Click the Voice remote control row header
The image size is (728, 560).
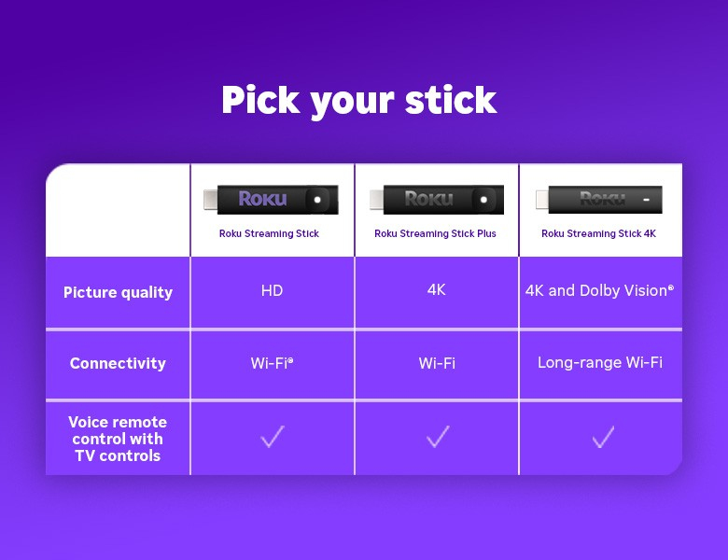(x=118, y=439)
